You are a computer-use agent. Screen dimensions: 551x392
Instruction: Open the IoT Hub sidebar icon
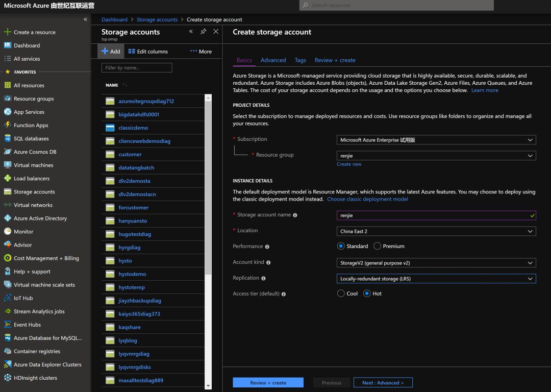[x=8, y=298]
